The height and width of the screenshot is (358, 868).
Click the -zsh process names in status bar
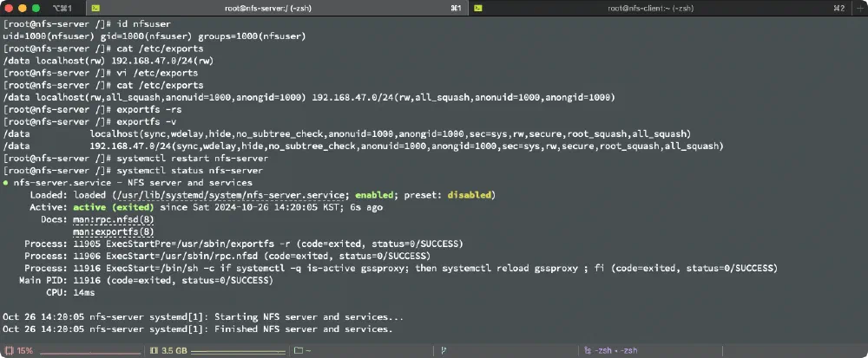click(x=616, y=351)
